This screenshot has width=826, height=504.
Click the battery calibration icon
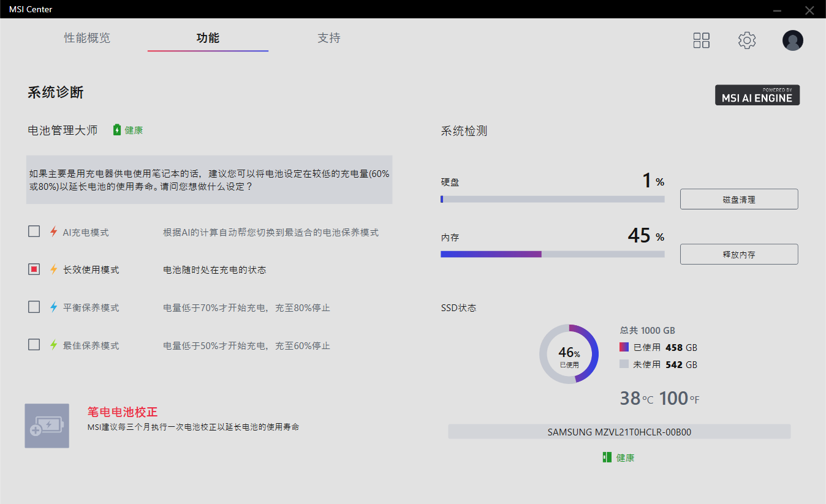[x=47, y=426]
